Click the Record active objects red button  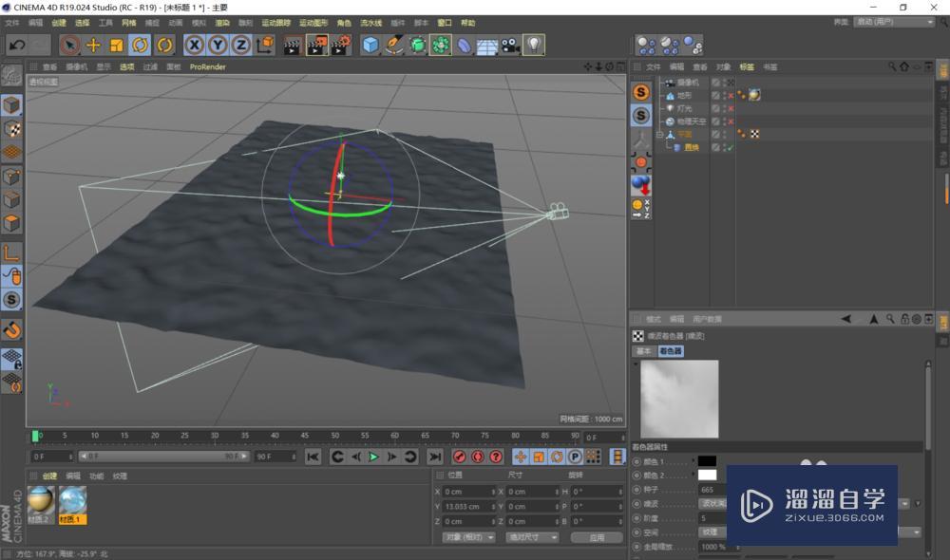pyautogui.click(x=459, y=457)
